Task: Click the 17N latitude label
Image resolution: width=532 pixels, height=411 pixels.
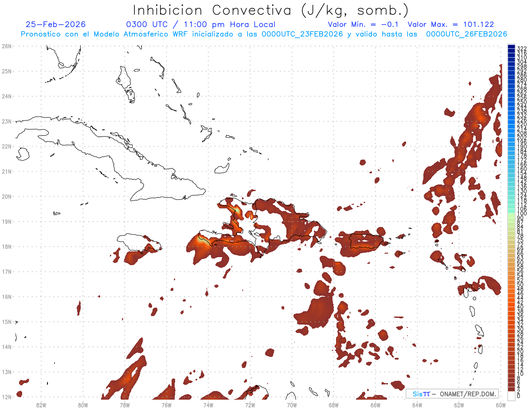Action: pyautogui.click(x=7, y=271)
